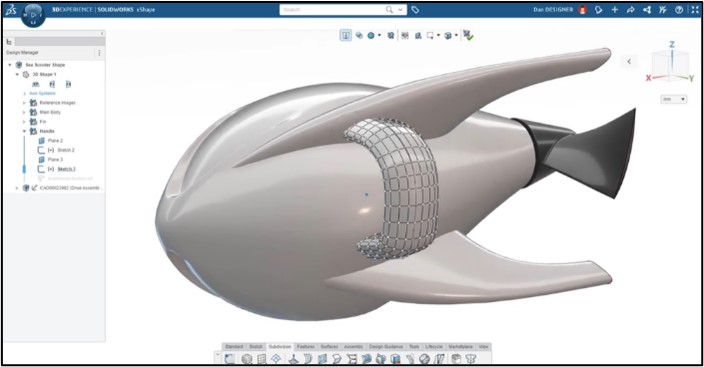704x367 pixels.
Task: Open the tools icon in top bar
Action: [663, 9]
